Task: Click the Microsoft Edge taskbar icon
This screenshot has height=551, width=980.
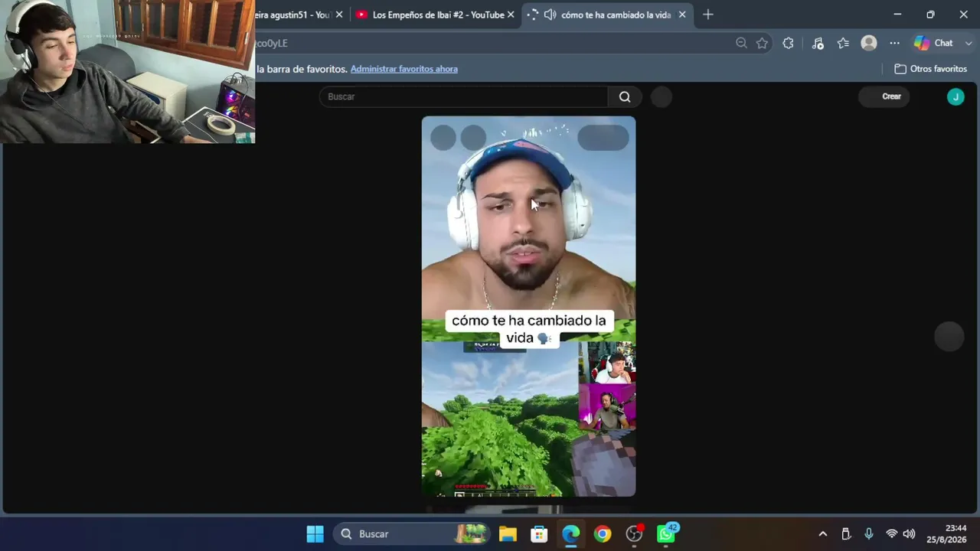Action: (x=571, y=534)
